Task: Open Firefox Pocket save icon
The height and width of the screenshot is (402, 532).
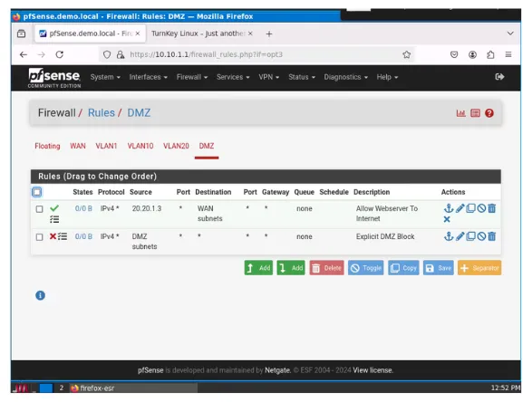Action: point(454,54)
